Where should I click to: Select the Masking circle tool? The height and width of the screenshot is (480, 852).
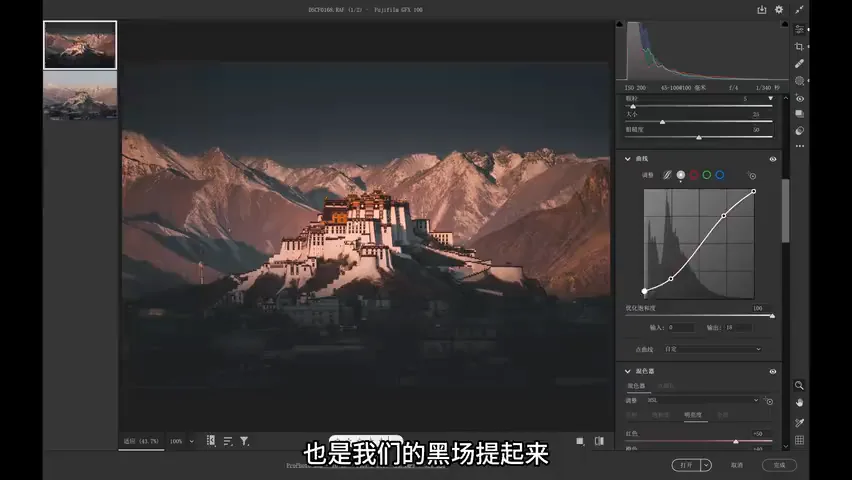tap(799, 81)
